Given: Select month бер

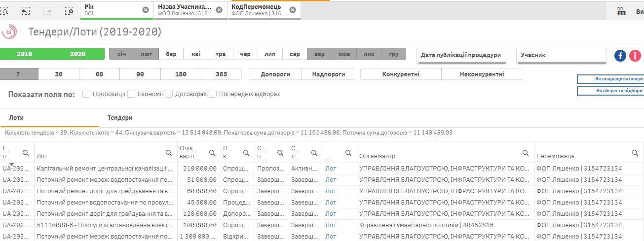Looking at the screenshot, I should 171,54.
